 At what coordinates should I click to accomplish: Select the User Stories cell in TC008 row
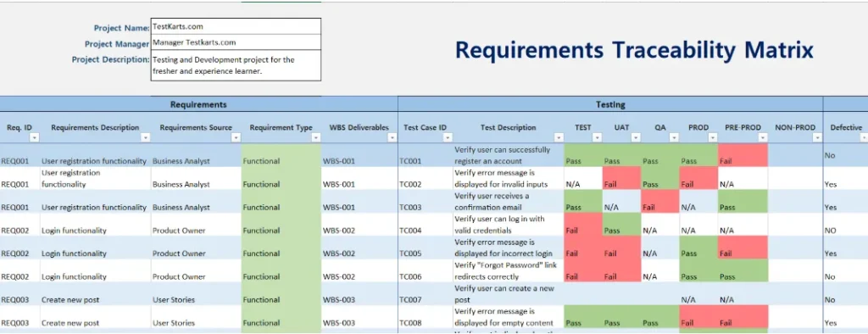coord(196,317)
